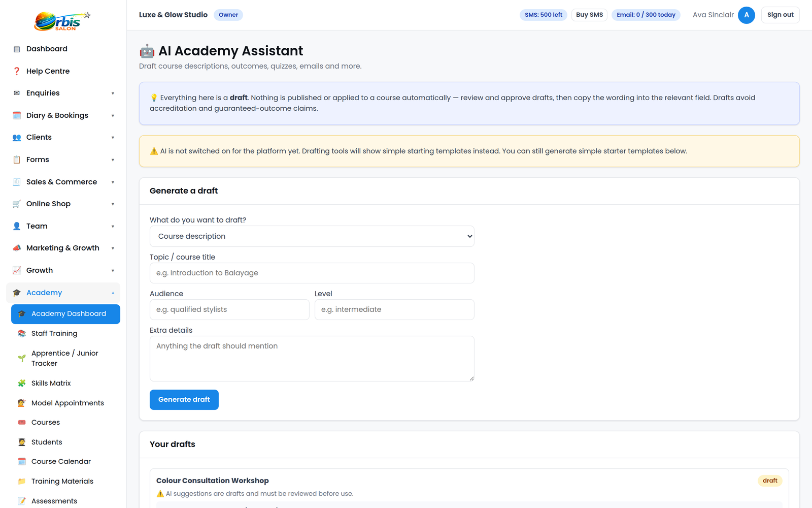This screenshot has width=812, height=508.
Task: Click the Courses ticket icon
Action: coord(22,422)
